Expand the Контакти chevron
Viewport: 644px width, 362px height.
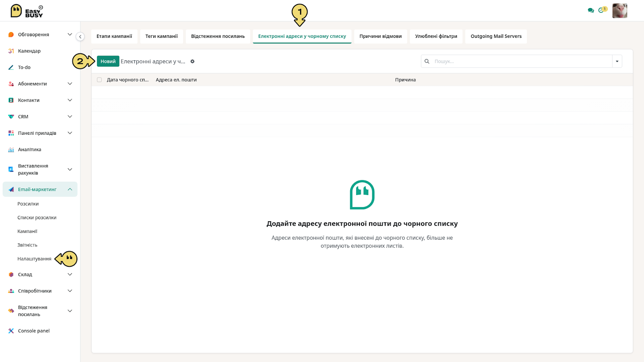tap(70, 100)
